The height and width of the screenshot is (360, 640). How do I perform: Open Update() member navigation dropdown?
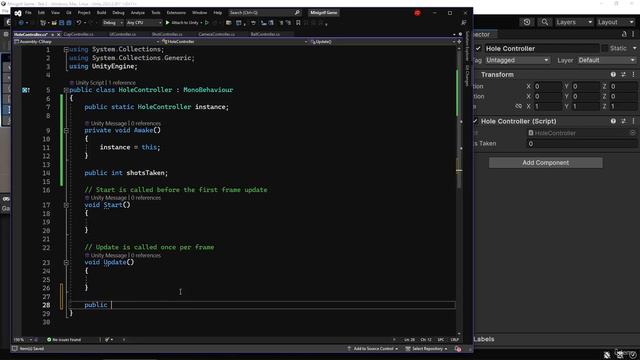coord(382,42)
